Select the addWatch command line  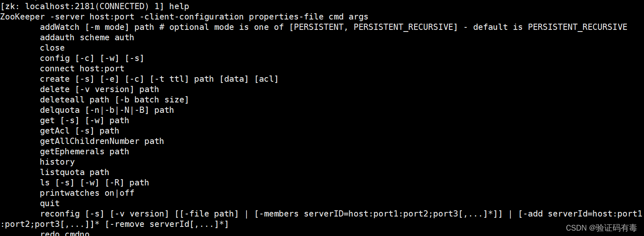click(x=334, y=27)
